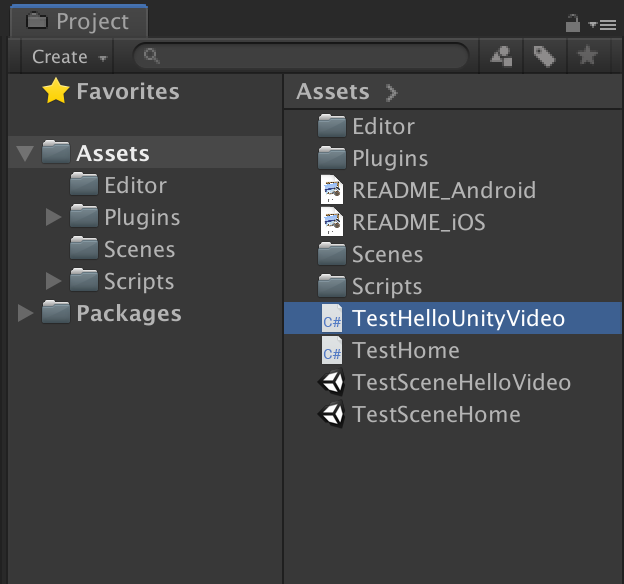The height and width of the screenshot is (584, 624).
Task: Select the Scripts label in asset list
Action: point(387,287)
